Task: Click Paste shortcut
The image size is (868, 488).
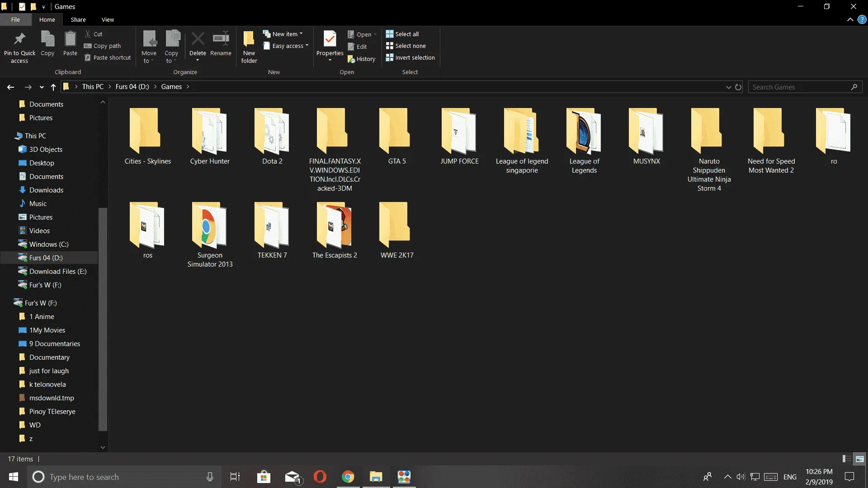Action: [x=108, y=57]
